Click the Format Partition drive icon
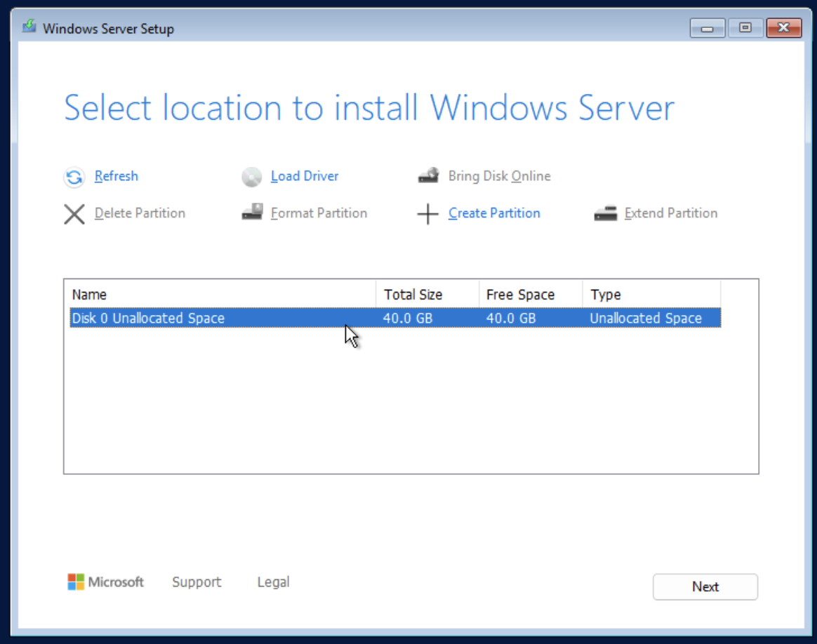 (252, 213)
